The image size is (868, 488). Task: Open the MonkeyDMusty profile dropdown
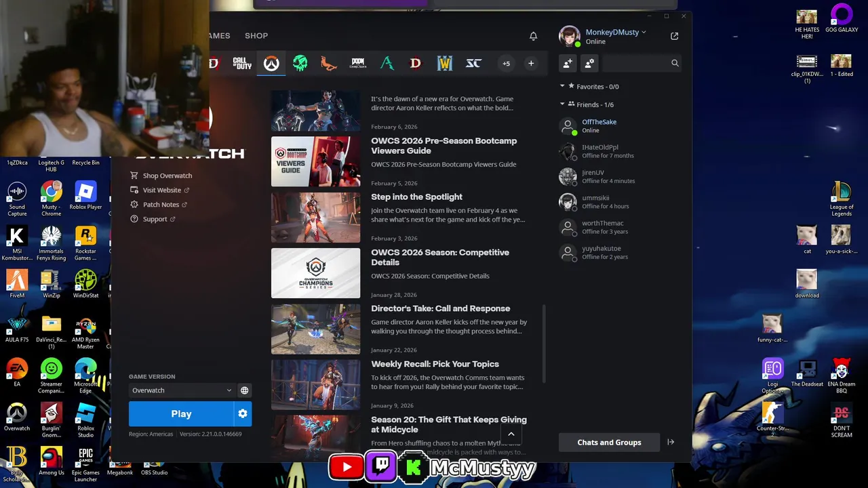coord(616,32)
